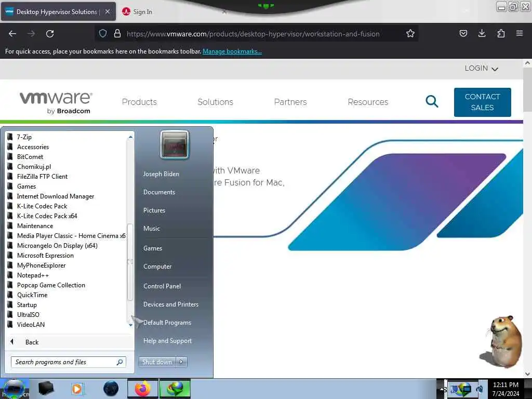The image size is (532, 399).
Task: Click the URL address bar
Action: point(253,34)
